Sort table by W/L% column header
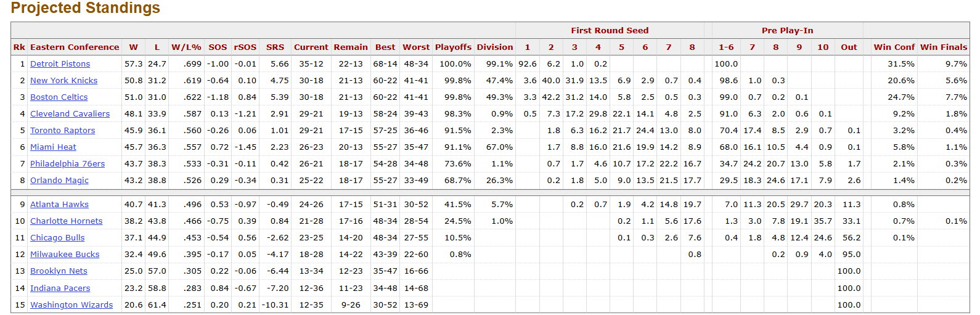The height and width of the screenshot is (315, 980). (x=186, y=47)
